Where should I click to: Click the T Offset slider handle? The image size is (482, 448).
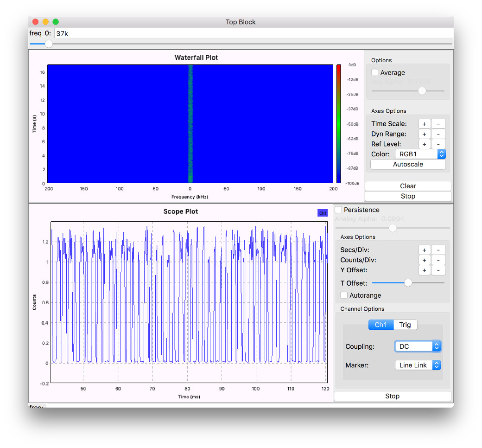[x=408, y=283]
